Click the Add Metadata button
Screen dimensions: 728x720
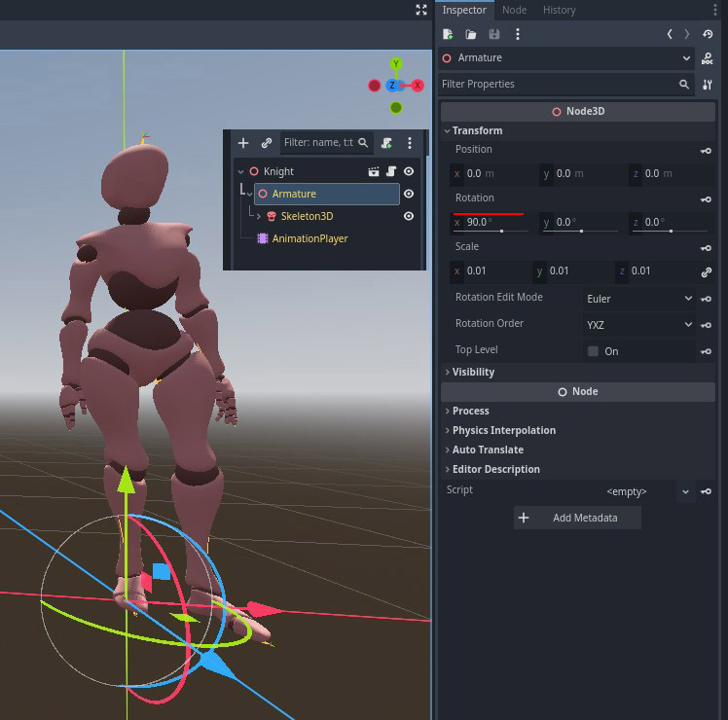[x=577, y=518]
